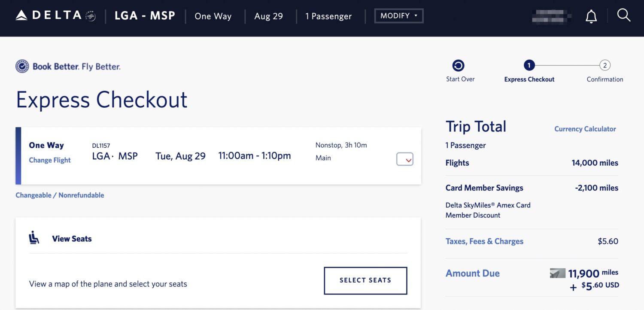The image size is (644, 310).
Task: Click the Book Better Fly Better medallion logo
Action: pyautogui.click(x=22, y=66)
